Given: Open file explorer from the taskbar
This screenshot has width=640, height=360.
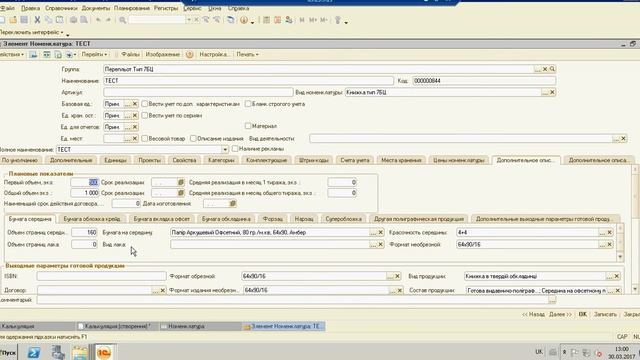Looking at the screenshot, I should (80, 352).
